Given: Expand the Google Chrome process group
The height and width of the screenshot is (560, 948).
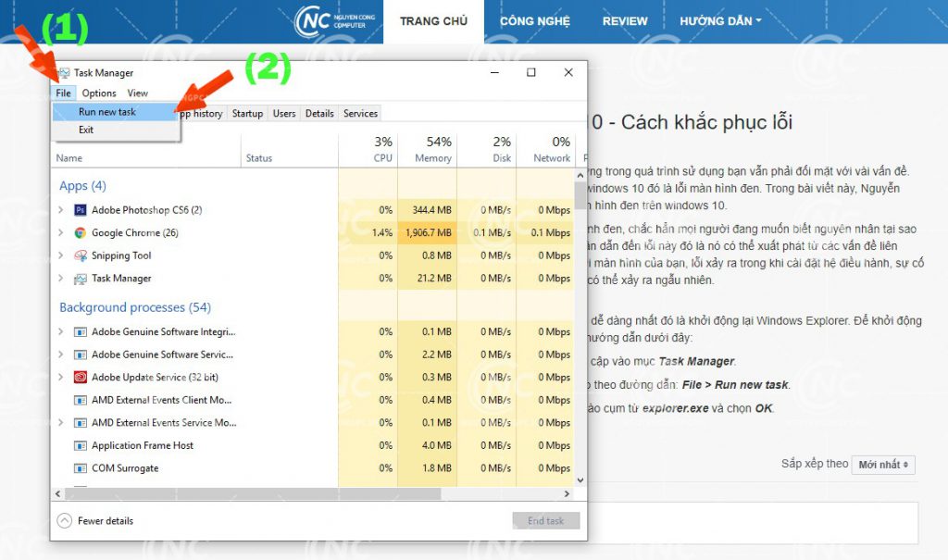Looking at the screenshot, I should pos(60,233).
